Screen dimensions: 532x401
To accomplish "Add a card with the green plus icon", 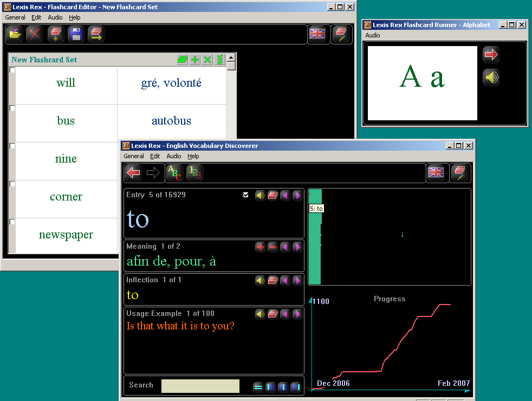I will coord(195,60).
